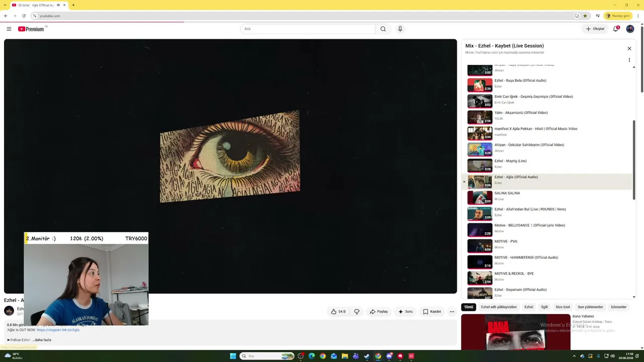The height and width of the screenshot is (362, 644).
Task: Select the 'Tümü' filter chip
Action: [468, 307]
